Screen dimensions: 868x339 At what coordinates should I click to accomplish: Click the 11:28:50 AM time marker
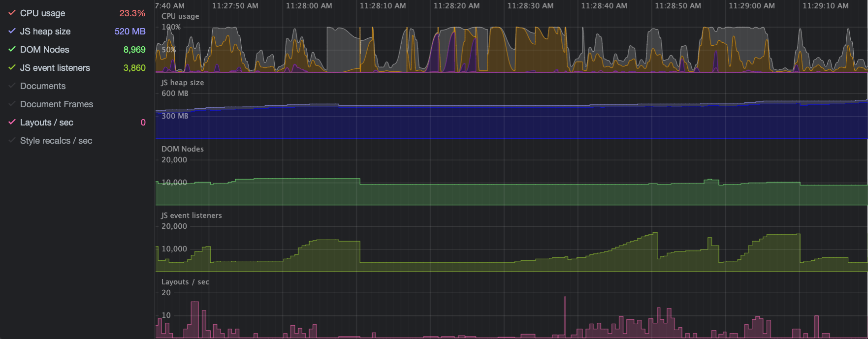[678, 6]
